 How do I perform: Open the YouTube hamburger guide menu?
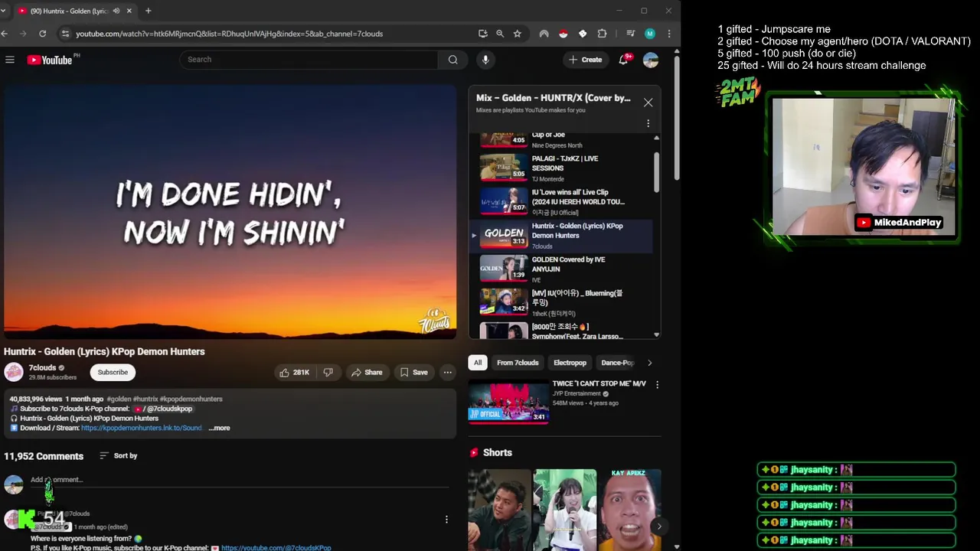pyautogui.click(x=10, y=60)
